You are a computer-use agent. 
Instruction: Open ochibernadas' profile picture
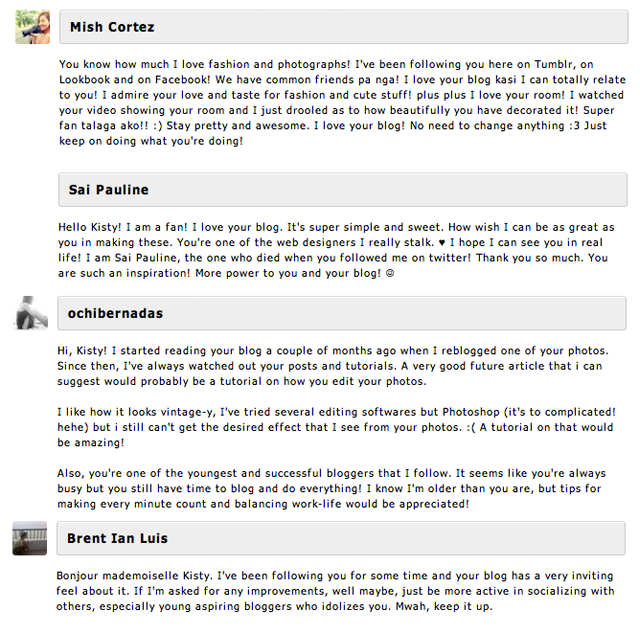(33, 313)
